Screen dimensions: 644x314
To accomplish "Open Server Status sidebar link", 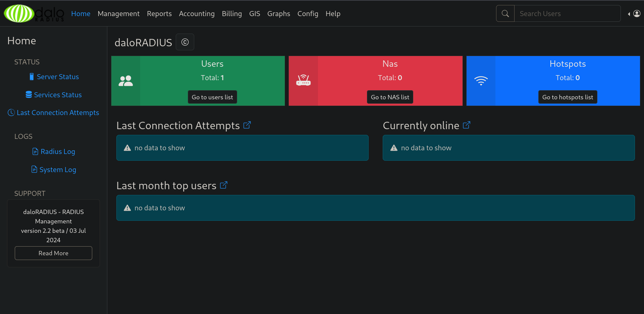I will point(58,76).
